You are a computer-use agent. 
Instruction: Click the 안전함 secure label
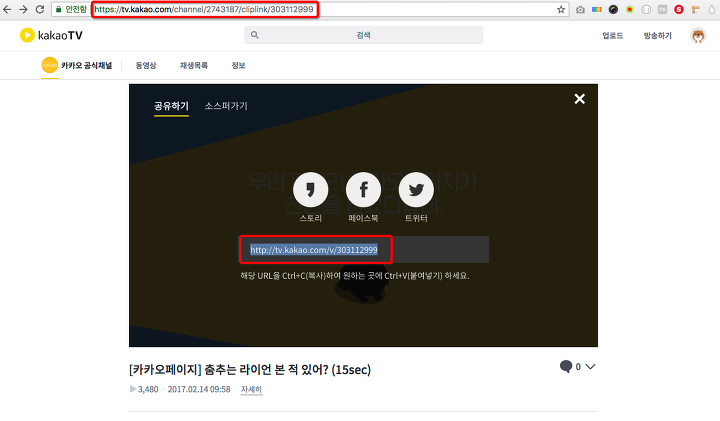pyautogui.click(x=76, y=9)
